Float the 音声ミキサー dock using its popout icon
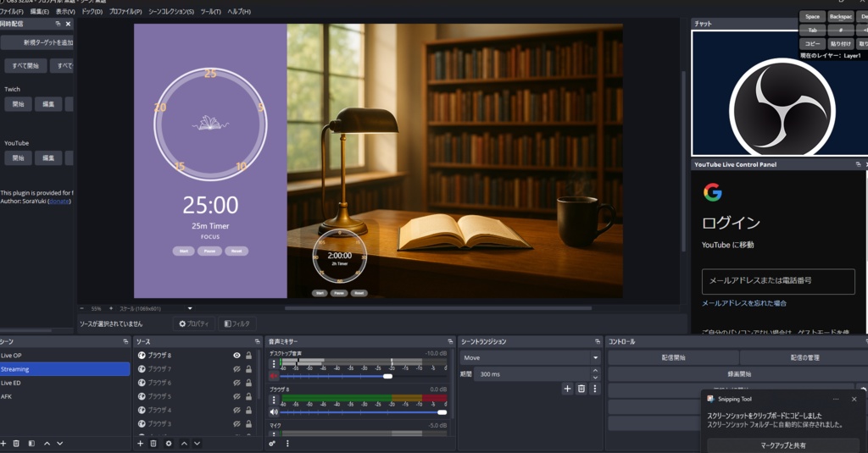 click(450, 342)
